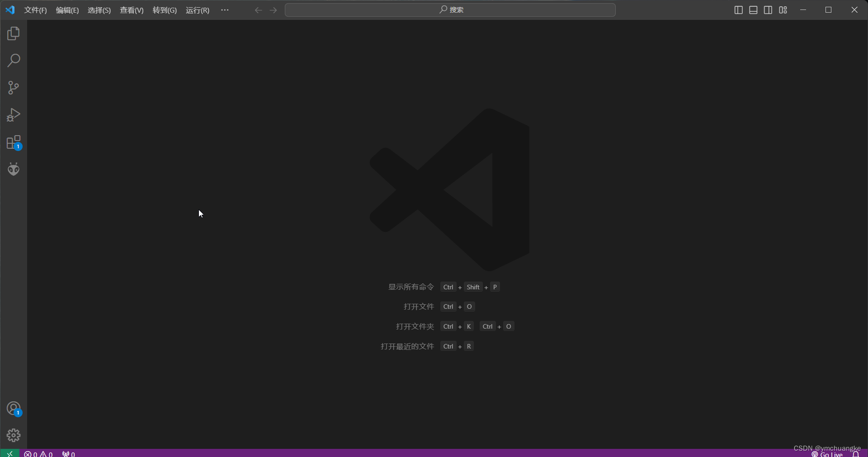Open the 查看(V) menu
Image resolution: width=868 pixels, height=457 pixels.
click(132, 10)
